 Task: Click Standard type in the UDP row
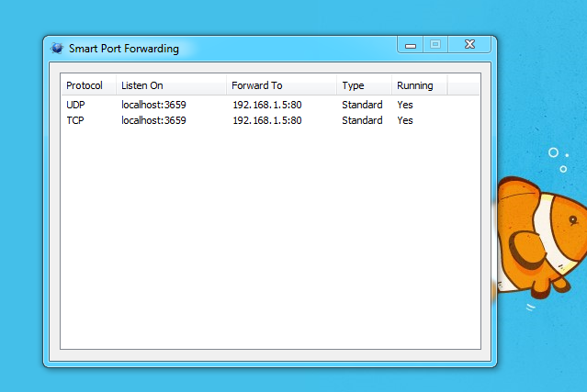point(362,105)
